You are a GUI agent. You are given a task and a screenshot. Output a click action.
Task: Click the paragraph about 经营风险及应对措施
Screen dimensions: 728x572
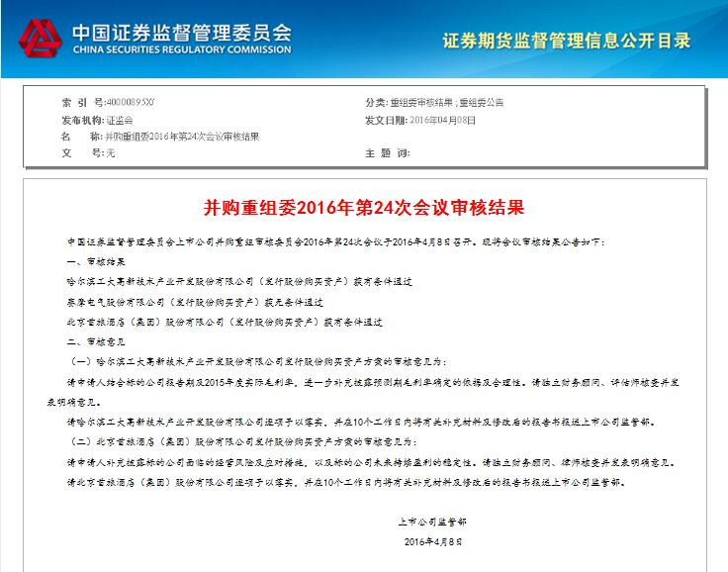tap(370, 462)
